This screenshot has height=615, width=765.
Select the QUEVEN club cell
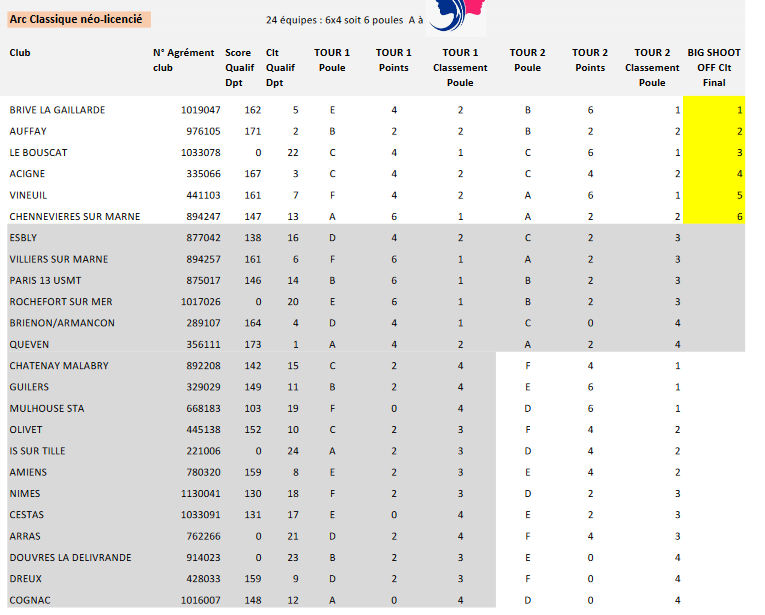coord(29,345)
